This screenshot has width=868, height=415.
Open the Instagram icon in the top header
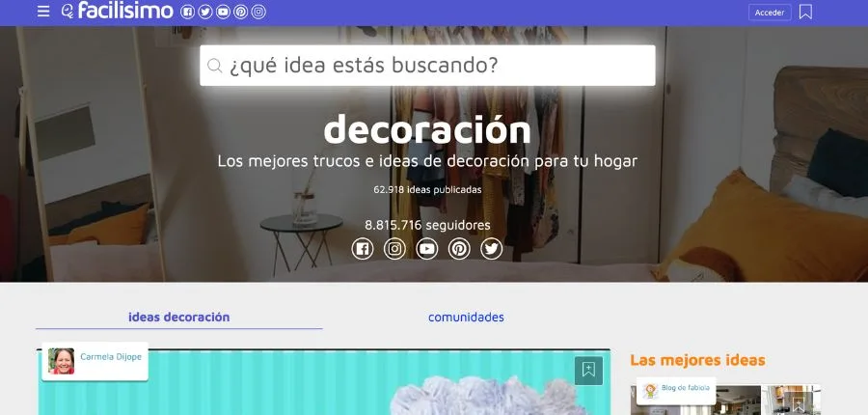[258, 12]
